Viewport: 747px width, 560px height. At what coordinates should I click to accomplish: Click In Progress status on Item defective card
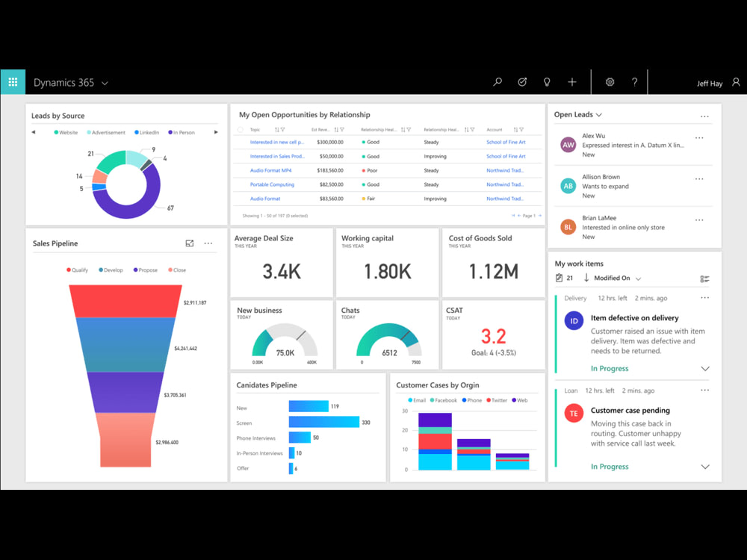click(610, 369)
